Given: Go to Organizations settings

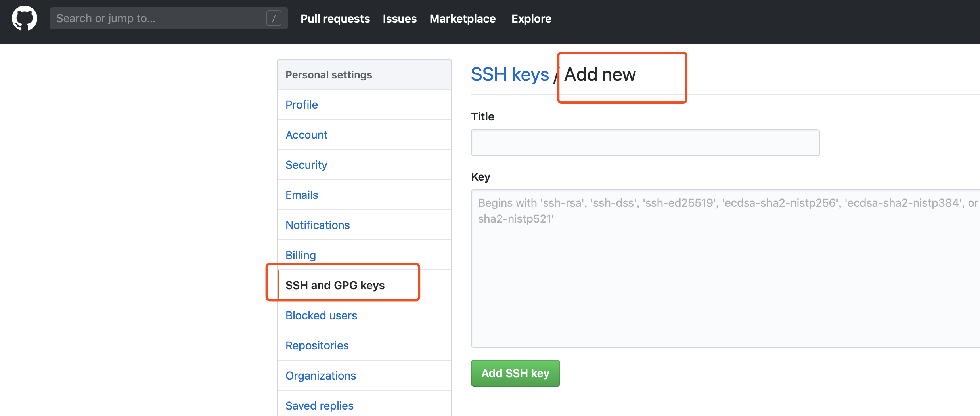Looking at the screenshot, I should click(364, 376).
